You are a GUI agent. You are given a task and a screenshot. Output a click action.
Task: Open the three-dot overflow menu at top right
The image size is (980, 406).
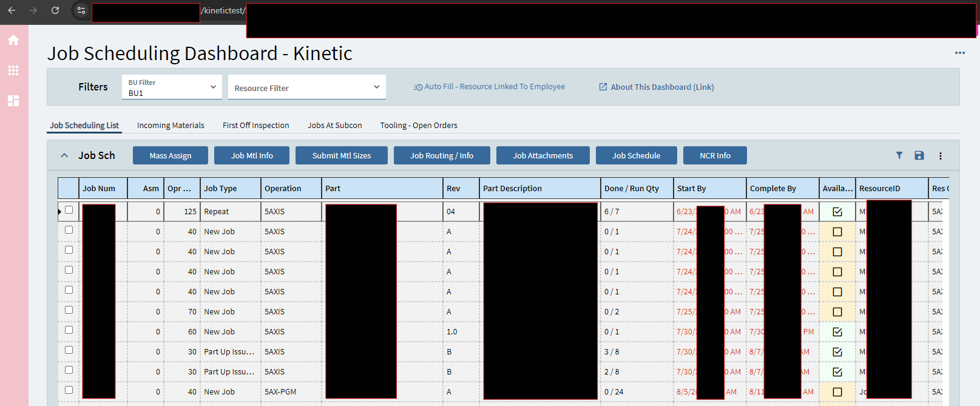tap(960, 53)
